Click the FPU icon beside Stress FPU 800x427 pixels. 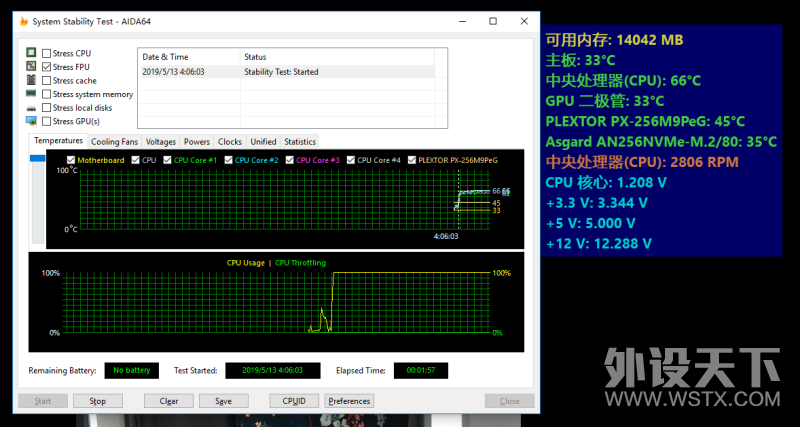(x=32, y=66)
